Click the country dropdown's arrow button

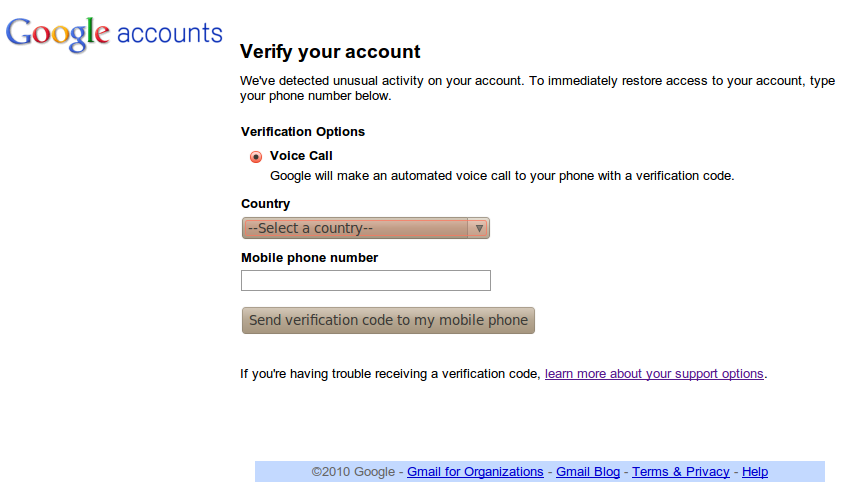[479, 228]
